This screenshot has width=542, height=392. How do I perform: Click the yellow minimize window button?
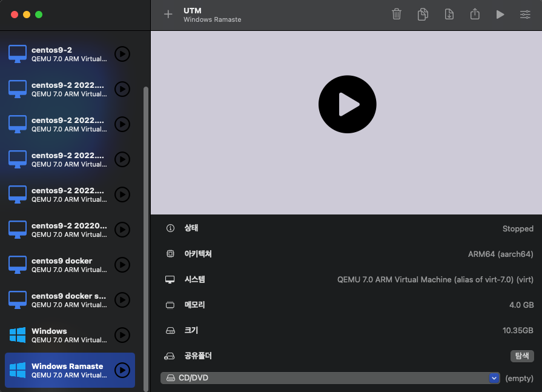coord(27,15)
